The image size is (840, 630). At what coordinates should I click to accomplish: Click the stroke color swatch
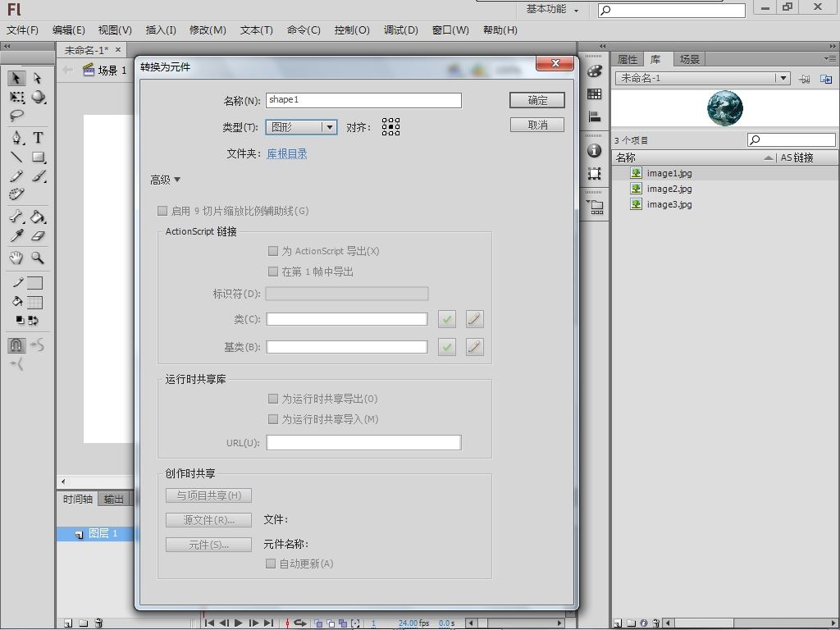pos(34,282)
